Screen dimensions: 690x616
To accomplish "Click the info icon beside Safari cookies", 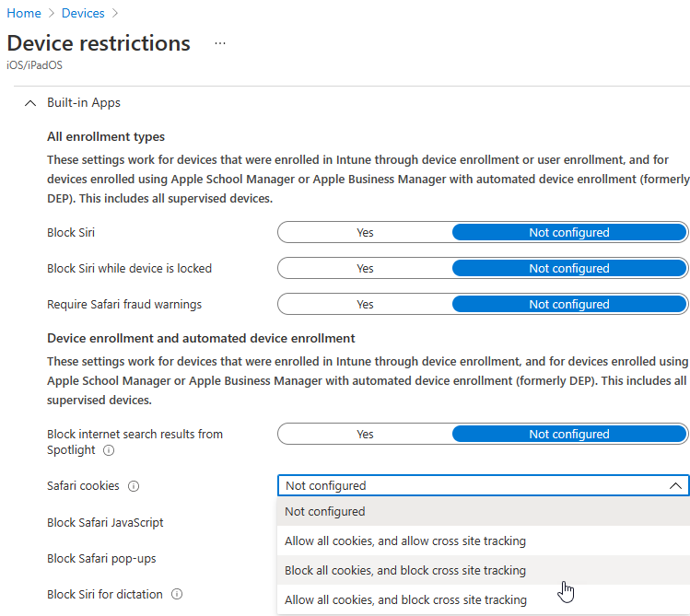I will (x=134, y=486).
